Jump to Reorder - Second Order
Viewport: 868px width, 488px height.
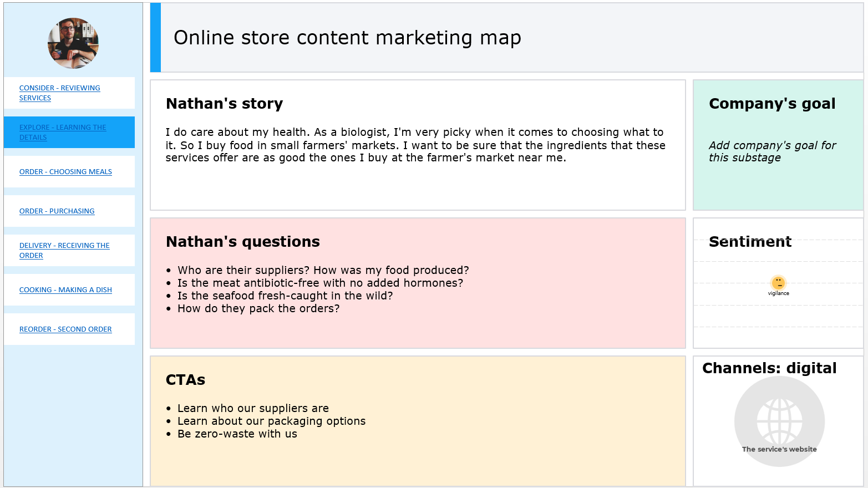pyautogui.click(x=65, y=329)
